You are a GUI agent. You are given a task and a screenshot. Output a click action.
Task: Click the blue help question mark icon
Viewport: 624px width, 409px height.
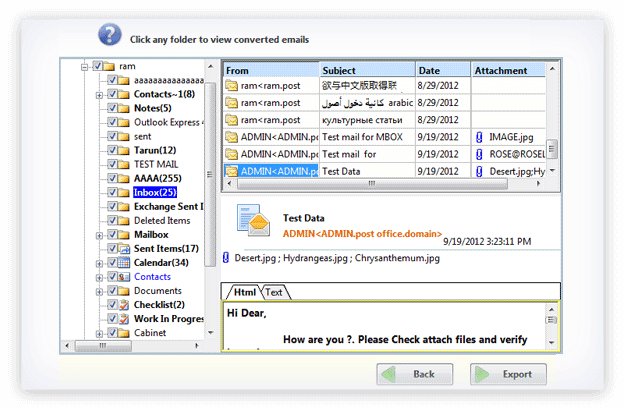(x=109, y=37)
